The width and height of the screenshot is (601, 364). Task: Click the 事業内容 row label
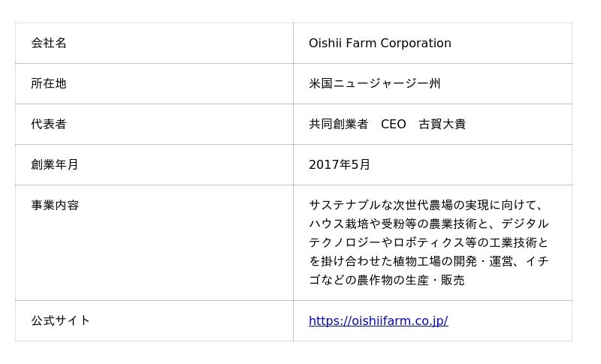(54, 206)
